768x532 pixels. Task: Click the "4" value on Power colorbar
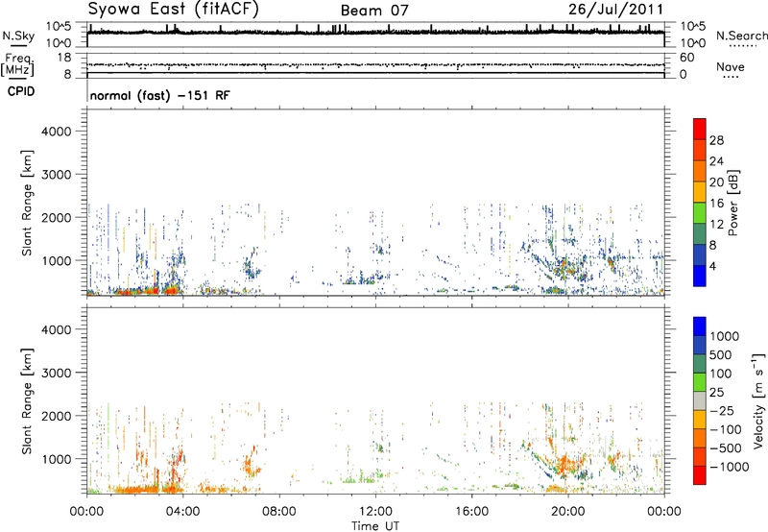pyautogui.click(x=713, y=267)
